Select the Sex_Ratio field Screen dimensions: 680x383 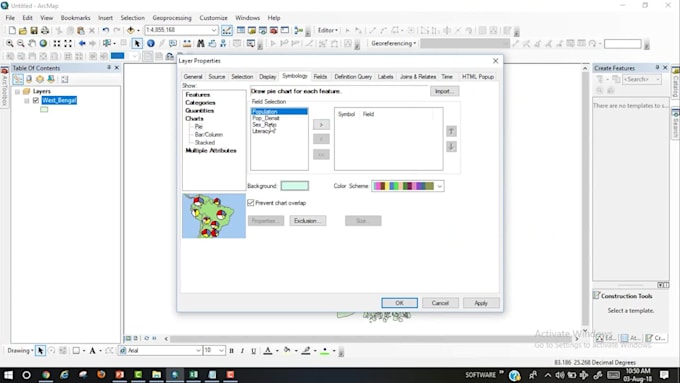coord(264,124)
